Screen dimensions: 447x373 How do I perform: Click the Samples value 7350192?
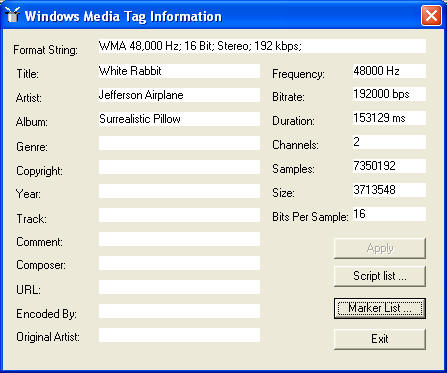click(389, 166)
